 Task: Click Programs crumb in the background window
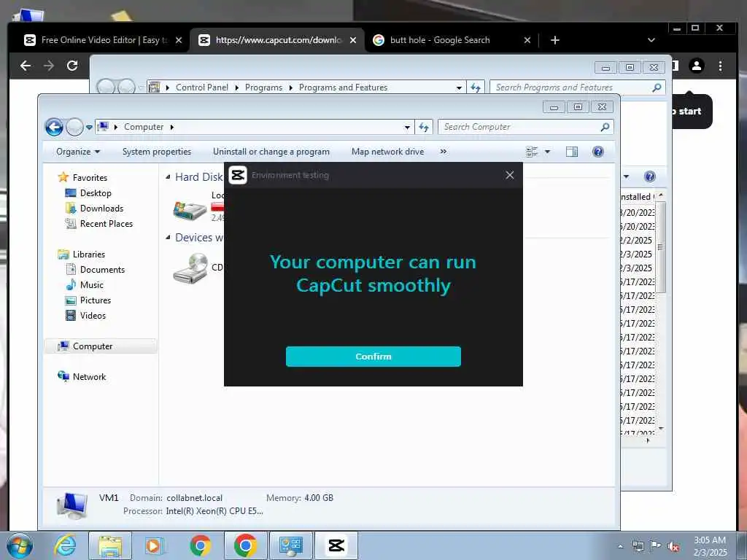[x=263, y=87]
